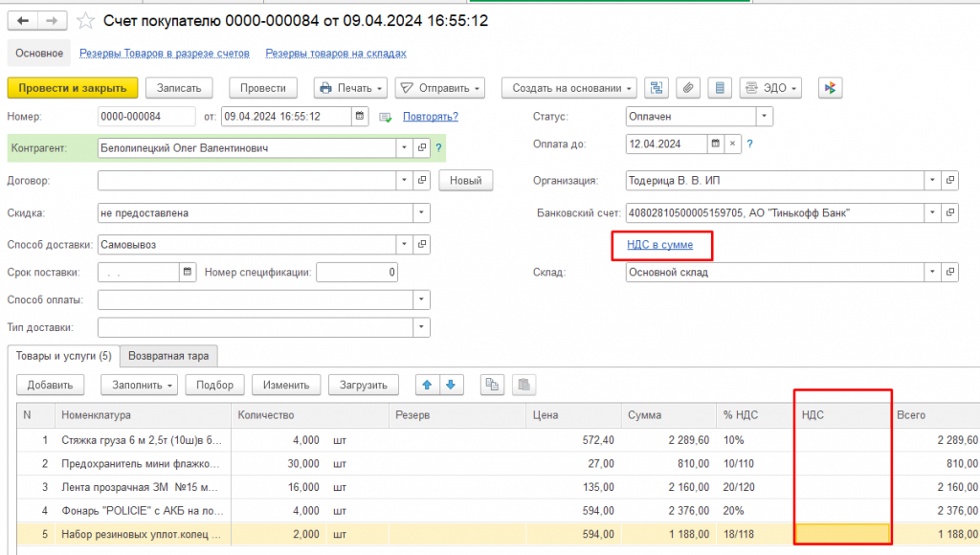Open Резервы Товаров в разрезе счетов
The width and height of the screenshot is (980, 555).
(165, 54)
